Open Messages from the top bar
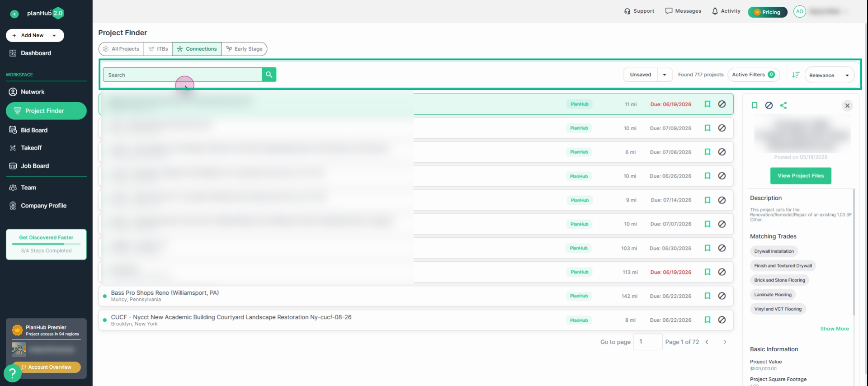Image resolution: width=868 pixels, height=386 pixels. pos(683,11)
